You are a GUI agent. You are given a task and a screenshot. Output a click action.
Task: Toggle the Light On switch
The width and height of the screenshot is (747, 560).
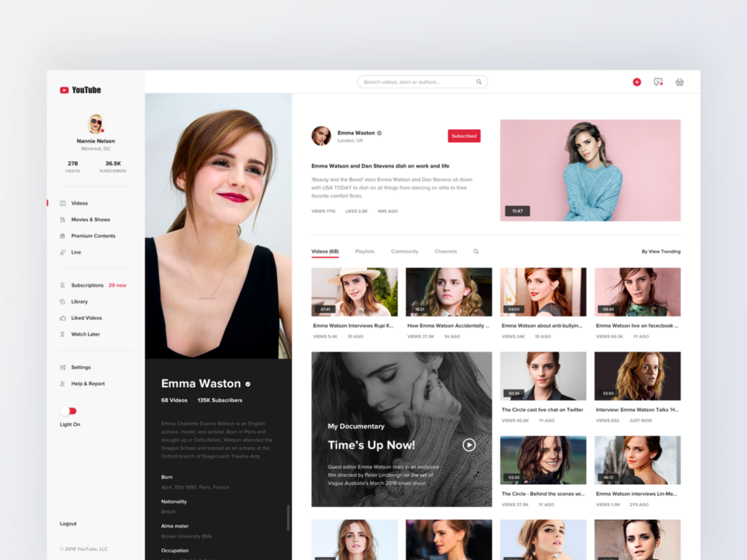point(68,411)
